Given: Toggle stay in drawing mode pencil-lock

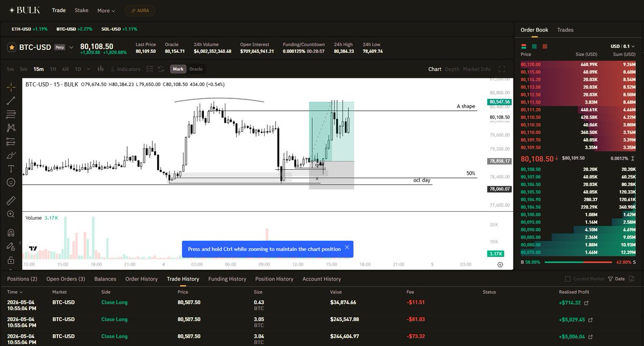Looking at the screenshot, I should pyautogui.click(x=11, y=247).
